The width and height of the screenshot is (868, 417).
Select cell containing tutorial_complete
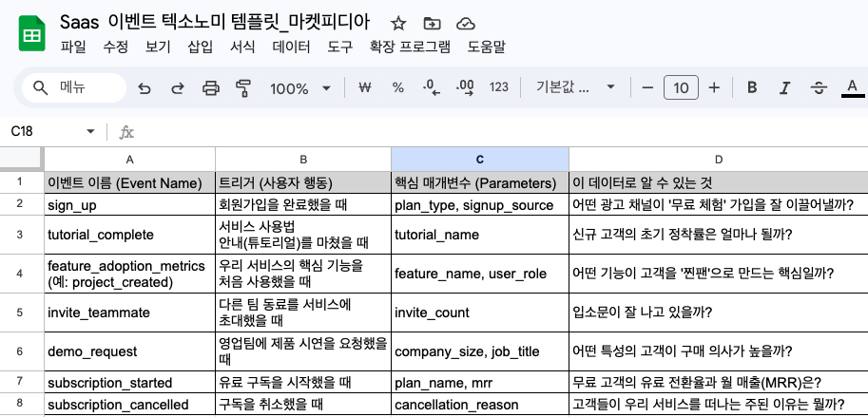(129, 235)
